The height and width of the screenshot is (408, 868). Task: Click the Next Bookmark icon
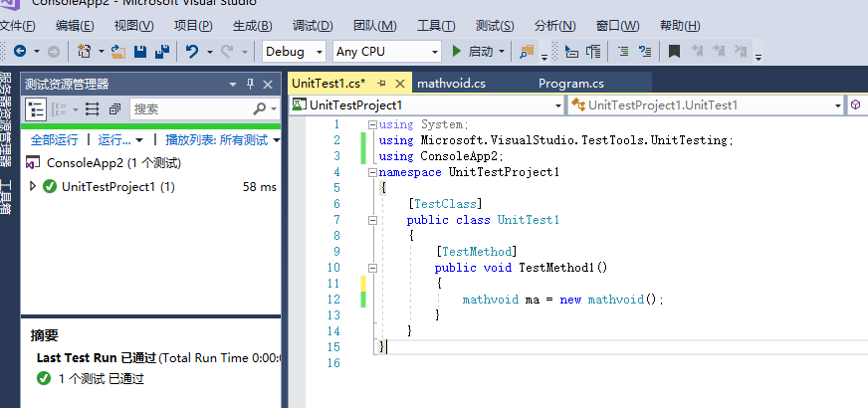tap(719, 52)
